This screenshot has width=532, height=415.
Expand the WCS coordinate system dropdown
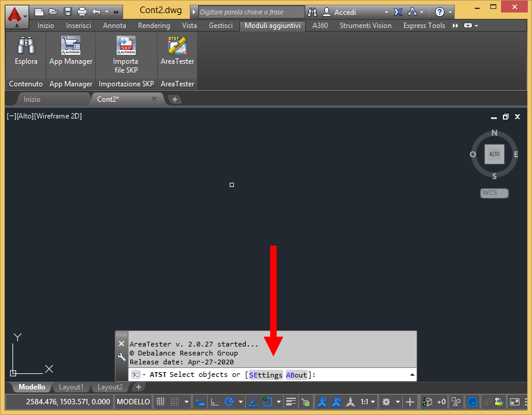(495, 193)
